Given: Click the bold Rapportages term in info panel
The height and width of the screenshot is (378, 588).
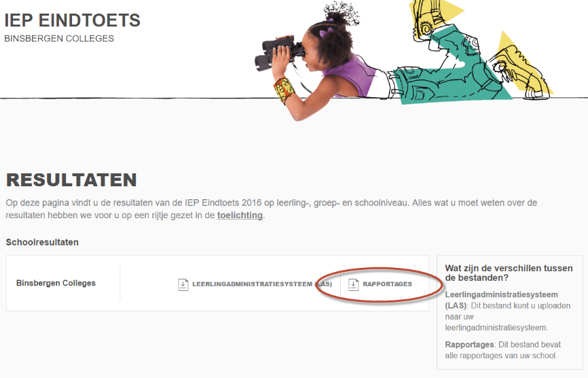Looking at the screenshot, I should pyautogui.click(x=468, y=345).
